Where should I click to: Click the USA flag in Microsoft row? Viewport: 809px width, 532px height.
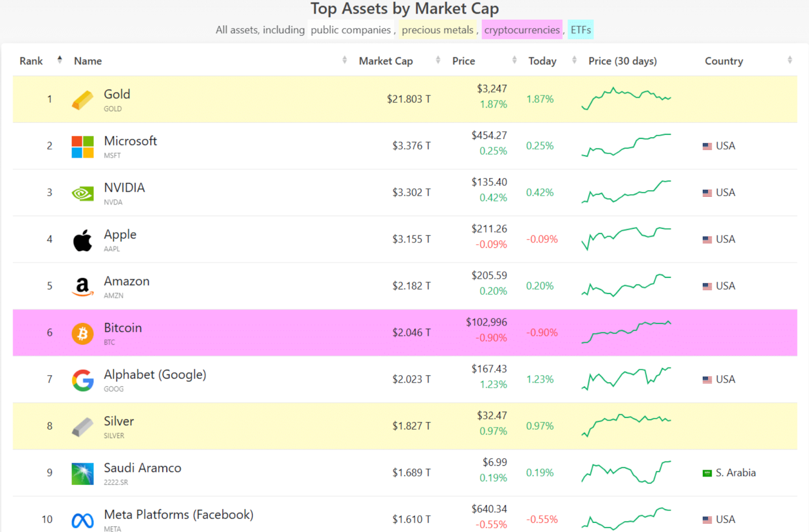[x=707, y=147]
